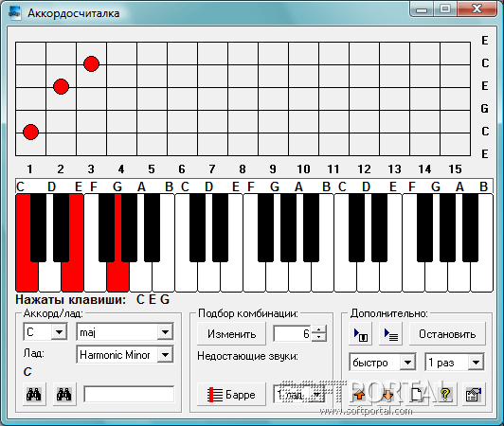Image resolution: width=504 pixels, height=426 pixels.
Task: Click the search text input field
Action: point(129,394)
